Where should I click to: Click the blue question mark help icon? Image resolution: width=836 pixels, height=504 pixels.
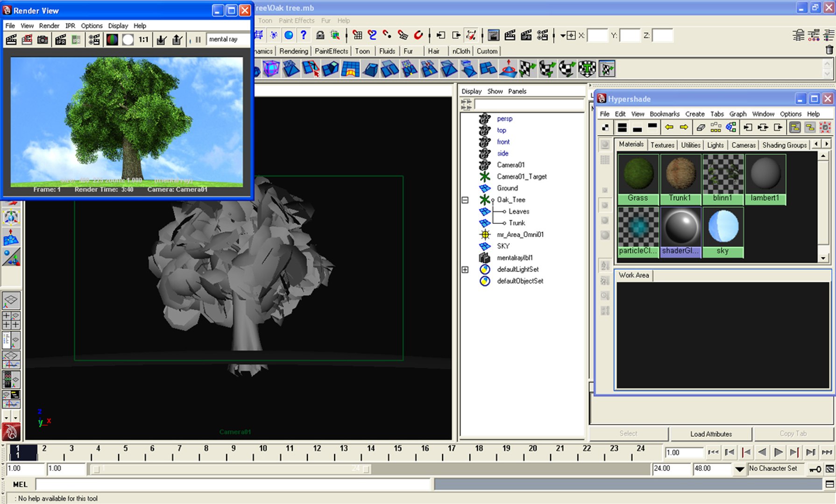pos(304,35)
